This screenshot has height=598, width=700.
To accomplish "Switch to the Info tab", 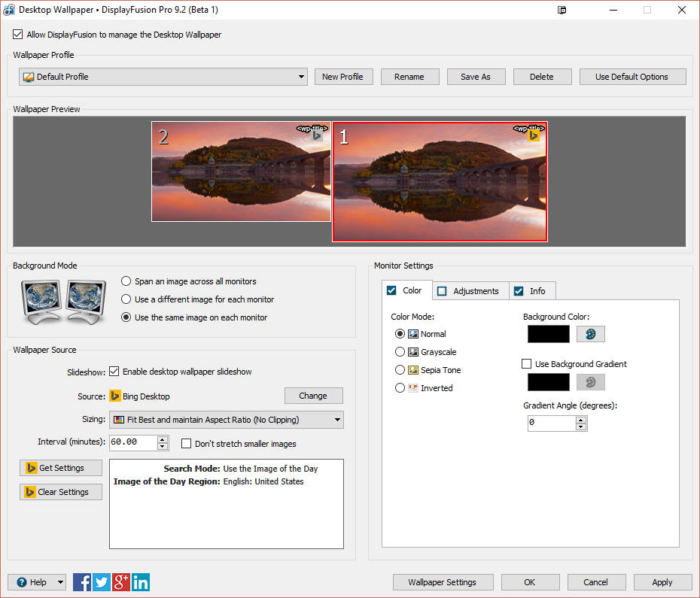I will pyautogui.click(x=531, y=291).
